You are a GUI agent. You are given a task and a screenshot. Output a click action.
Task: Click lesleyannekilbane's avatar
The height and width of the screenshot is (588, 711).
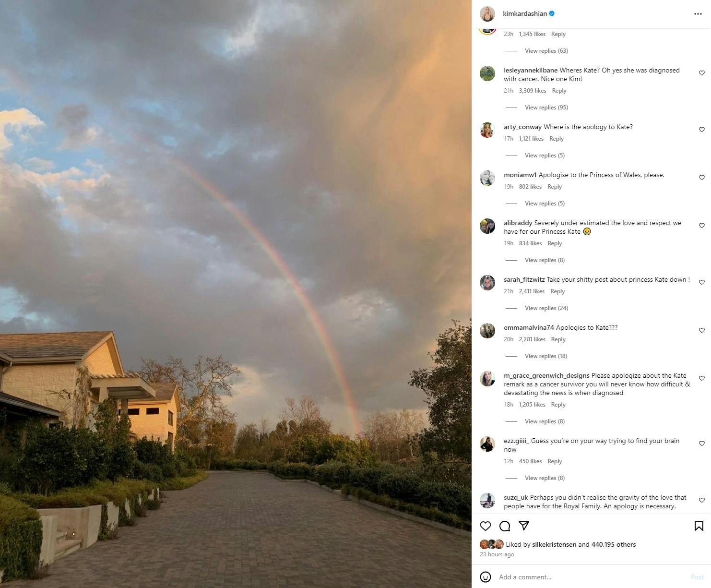tap(487, 73)
